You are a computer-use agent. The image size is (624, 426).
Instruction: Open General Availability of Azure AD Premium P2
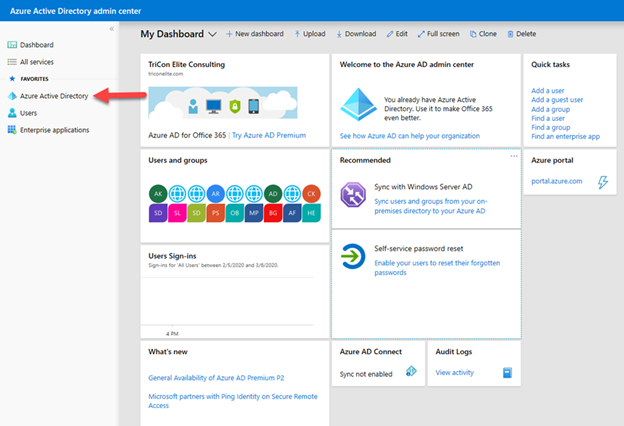216,378
